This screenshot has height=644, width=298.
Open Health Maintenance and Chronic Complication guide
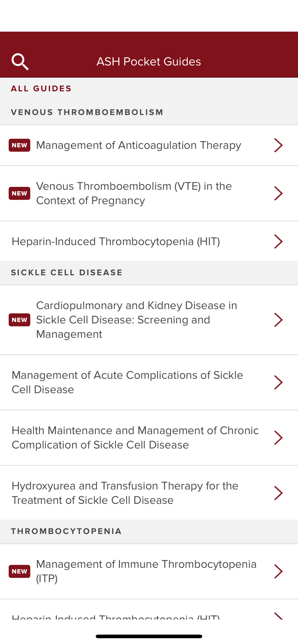135,438
